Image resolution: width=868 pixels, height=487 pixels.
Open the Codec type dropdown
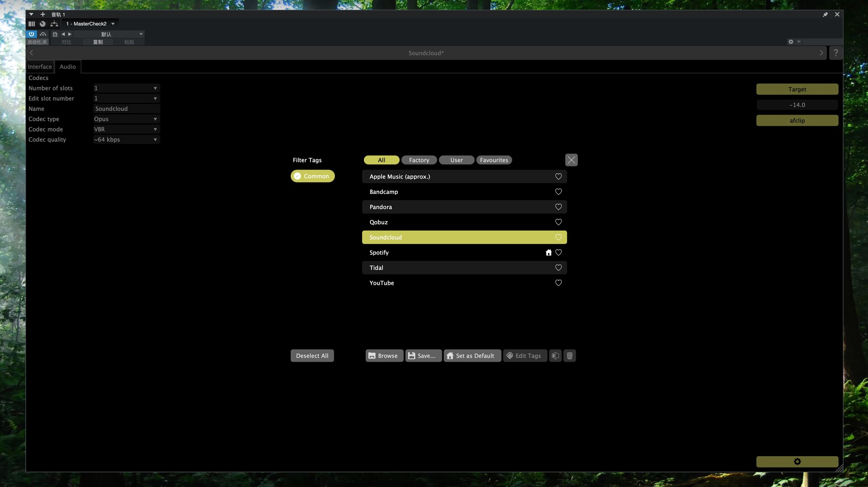[126, 119]
